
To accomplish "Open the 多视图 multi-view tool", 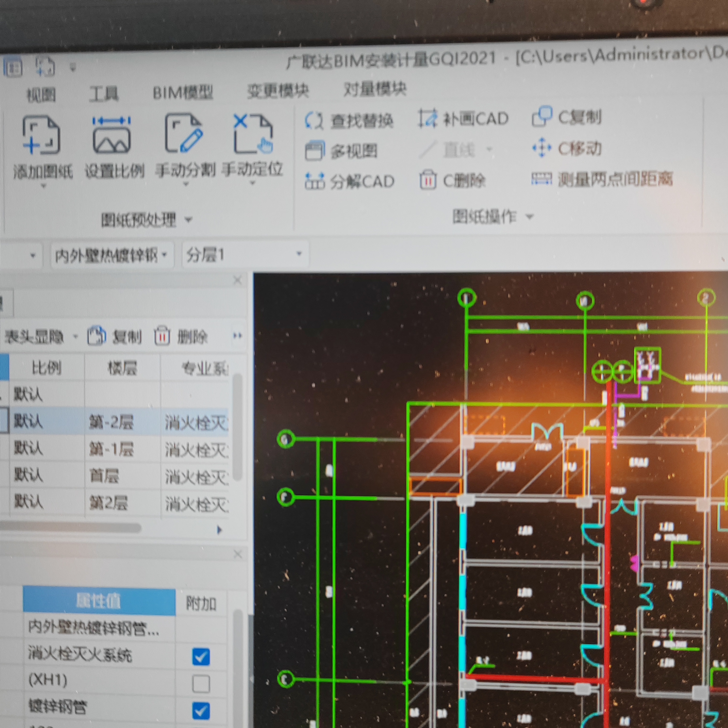I will click(x=341, y=151).
